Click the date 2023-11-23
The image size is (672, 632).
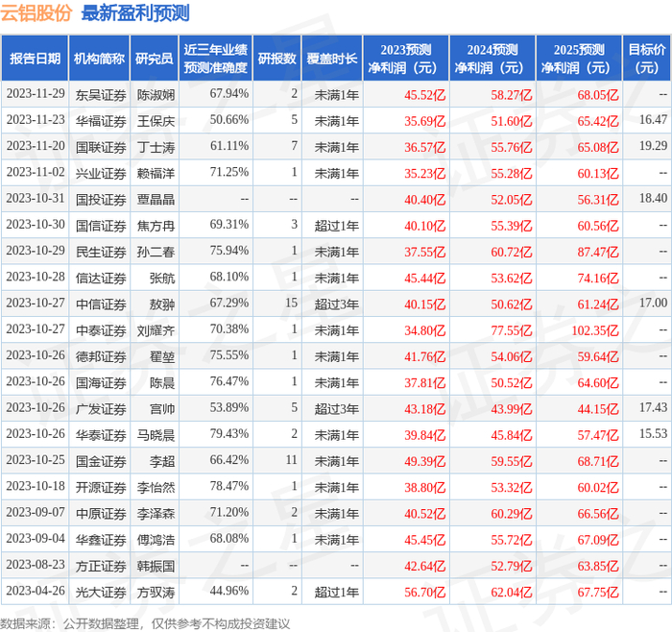click(36, 120)
